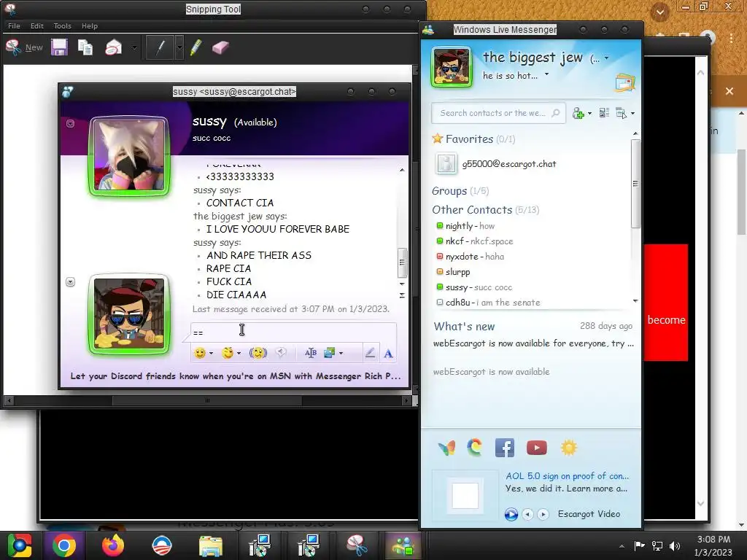Change the contact list layout icon
The image size is (747, 560).
pos(604,113)
